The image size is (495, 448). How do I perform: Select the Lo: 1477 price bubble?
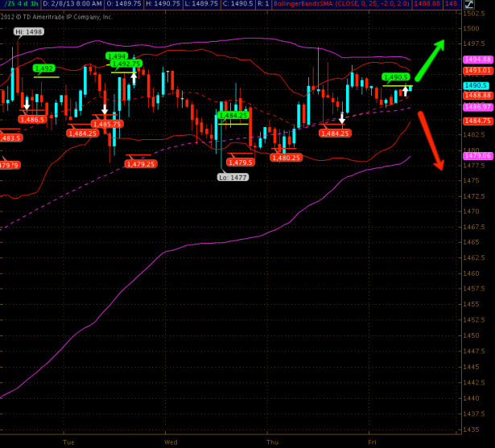coord(235,177)
